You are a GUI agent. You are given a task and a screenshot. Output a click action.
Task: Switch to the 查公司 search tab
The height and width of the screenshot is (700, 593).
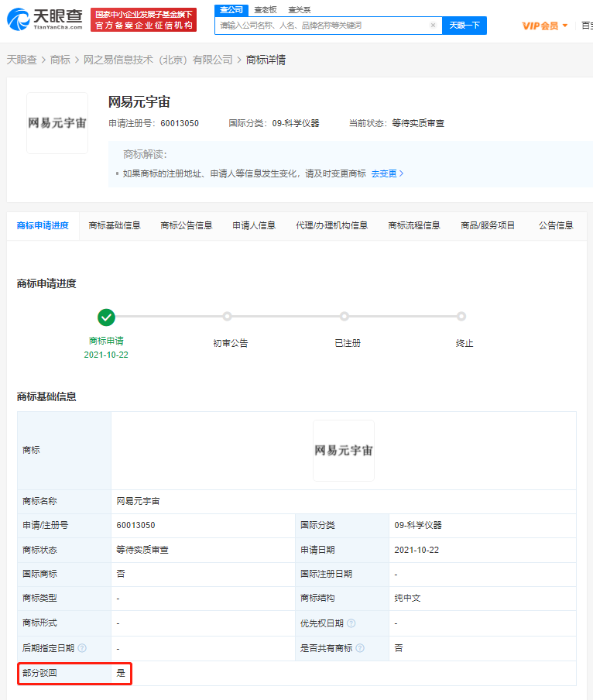pyautogui.click(x=231, y=10)
